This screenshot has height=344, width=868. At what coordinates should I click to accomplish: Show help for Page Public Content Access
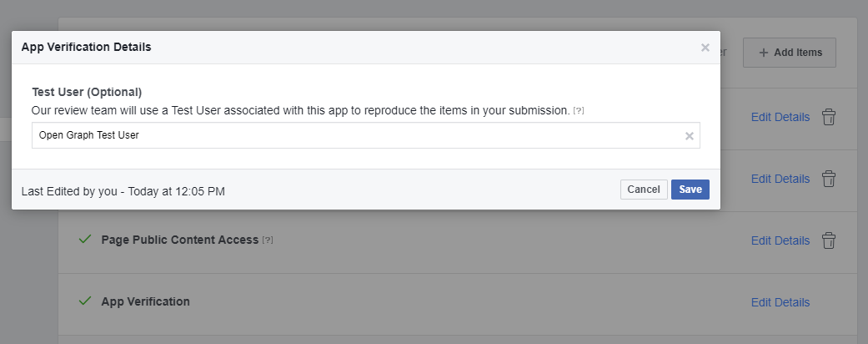point(268,240)
